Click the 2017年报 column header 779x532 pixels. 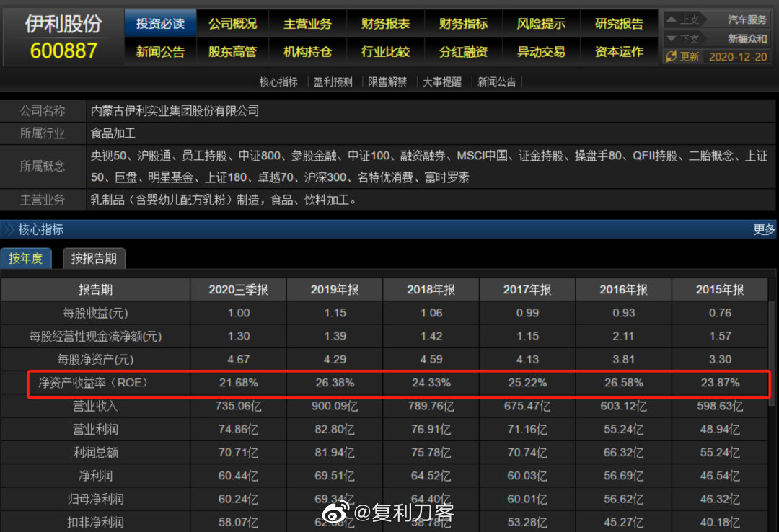527,290
